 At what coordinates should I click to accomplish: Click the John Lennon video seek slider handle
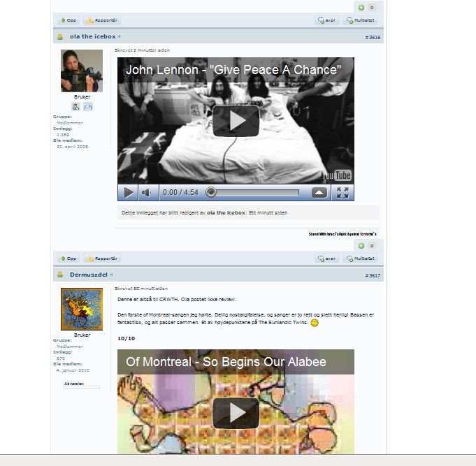click(x=210, y=192)
